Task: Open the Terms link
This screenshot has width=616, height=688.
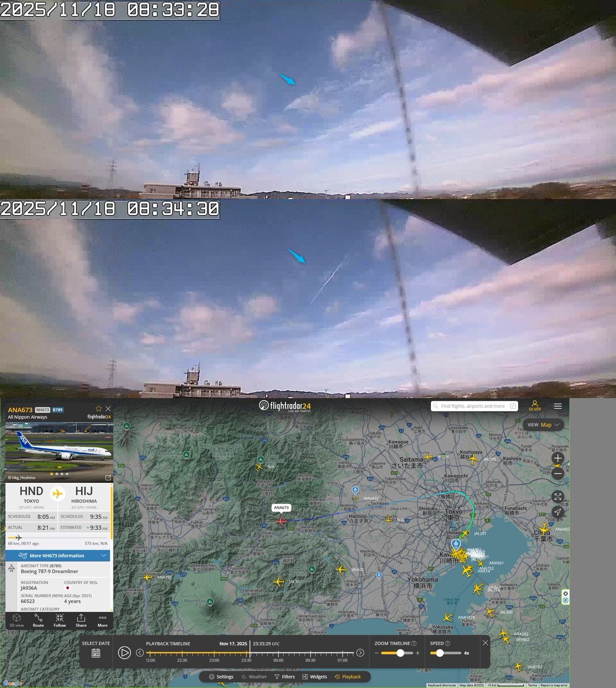Action: 532,685
